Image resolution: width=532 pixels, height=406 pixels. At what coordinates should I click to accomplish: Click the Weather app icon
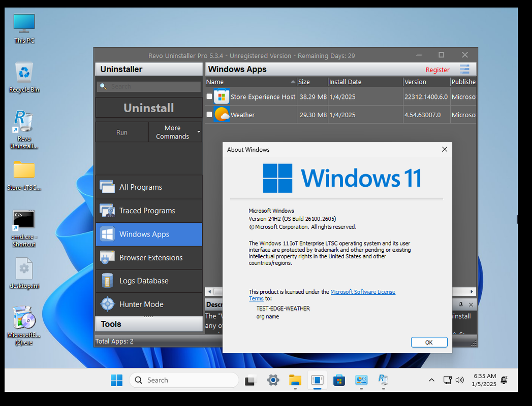[222, 115]
